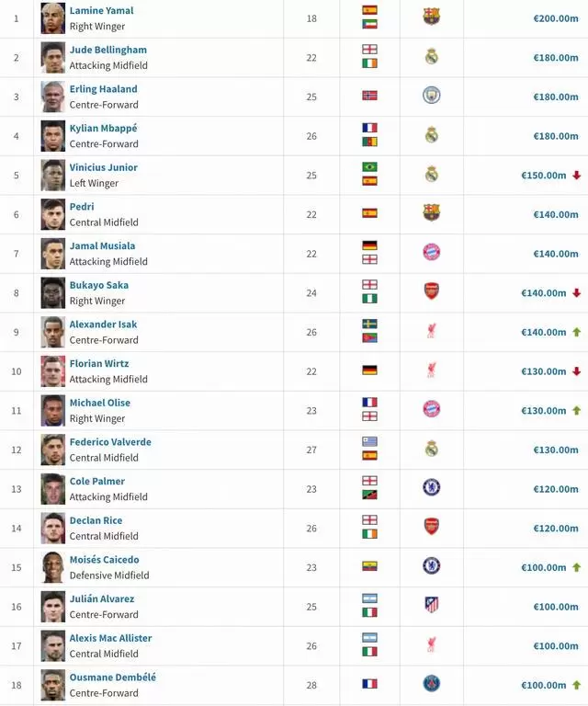The height and width of the screenshot is (706, 588).
Task: Open Kylian Mbappé's player profile link
Action: (103, 128)
